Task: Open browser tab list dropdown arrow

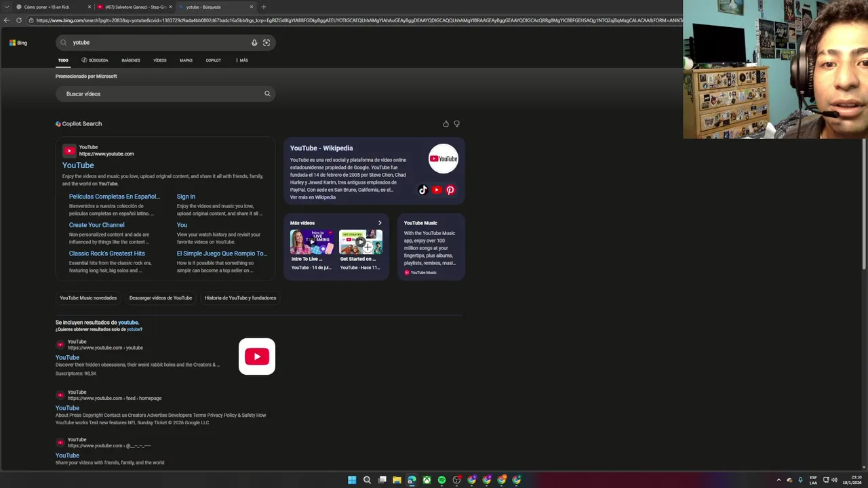Action: 5,7
